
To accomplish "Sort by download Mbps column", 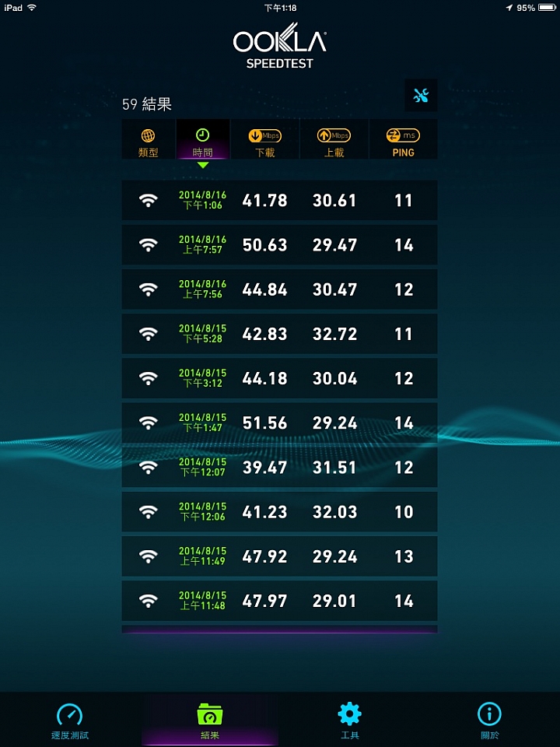I will point(264,139).
